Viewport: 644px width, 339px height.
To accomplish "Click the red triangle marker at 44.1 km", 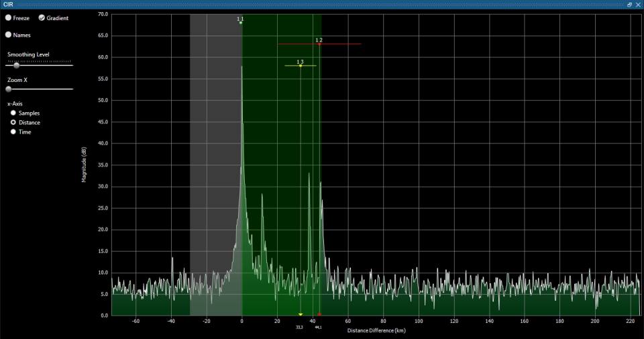I will click(319, 314).
